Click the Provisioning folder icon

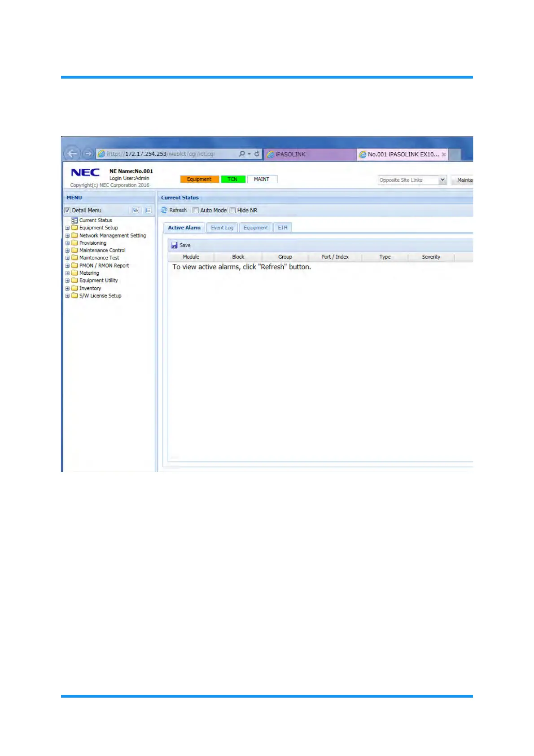[x=74, y=243]
